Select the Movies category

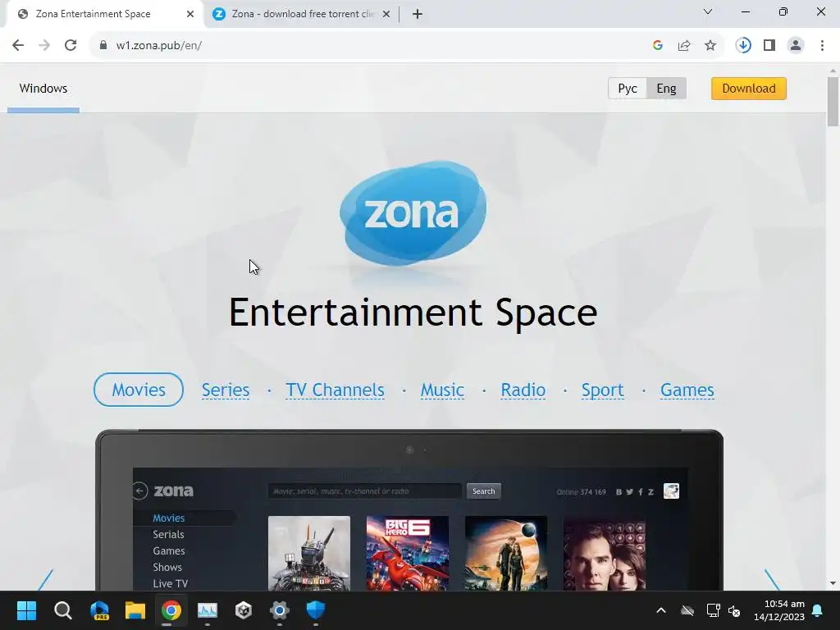click(138, 390)
